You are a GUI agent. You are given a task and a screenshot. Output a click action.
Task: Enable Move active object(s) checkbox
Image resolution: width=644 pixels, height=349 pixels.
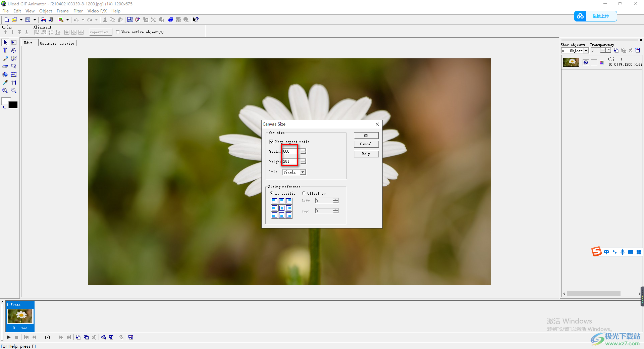[x=118, y=32]
